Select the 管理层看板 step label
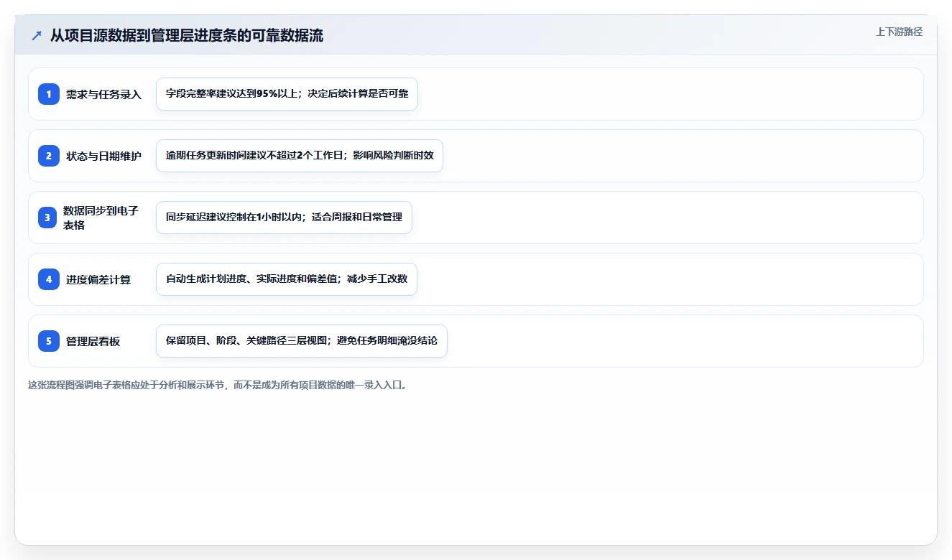 click(93, 341)
